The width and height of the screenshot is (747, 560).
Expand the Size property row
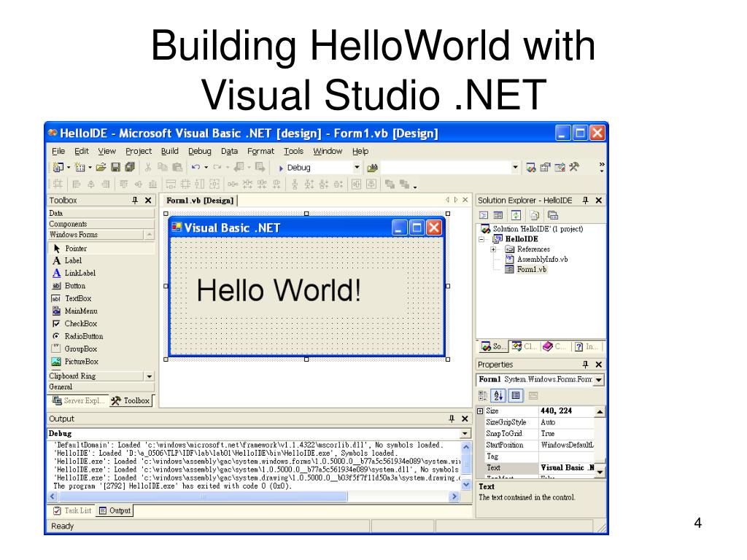pyautogui.click(x=480, y=411)
